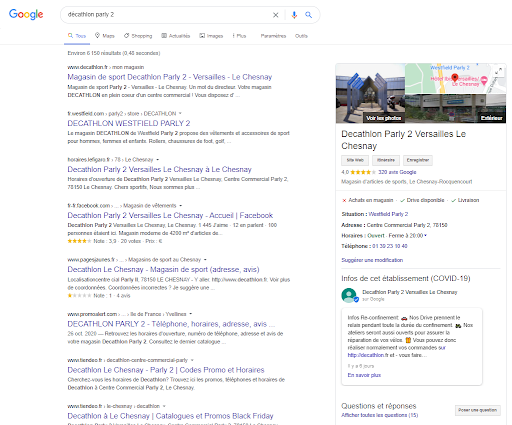The height and width of the screenshot is (425, 512).
Task: Expand options arrow for tiendeo le-chesnay decathlon
Action: 164,406
